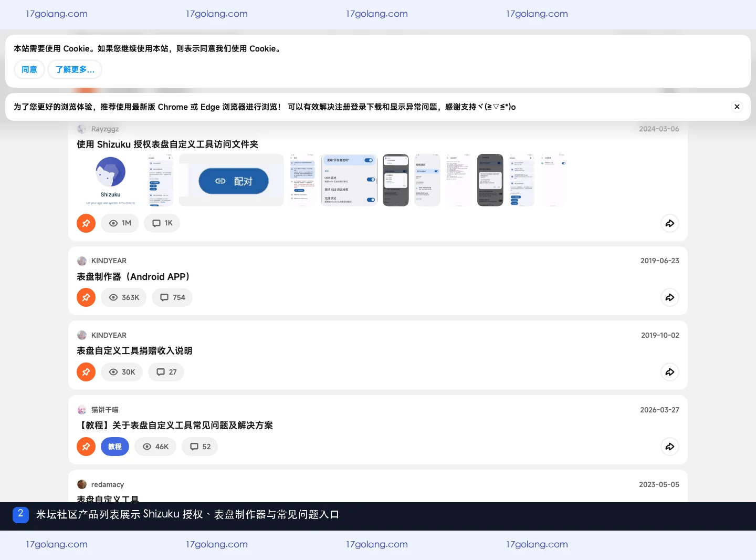Open post 表盘自定义工具捐赠收入说明
Screen dimensions: 756x560
click(x=134, y=351)
